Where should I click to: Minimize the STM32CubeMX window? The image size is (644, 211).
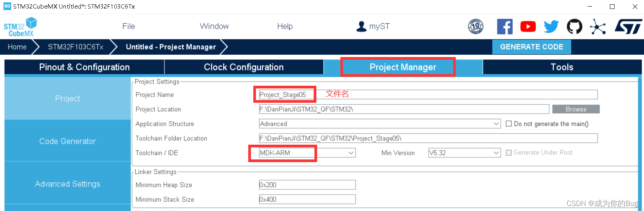point(590,7)
